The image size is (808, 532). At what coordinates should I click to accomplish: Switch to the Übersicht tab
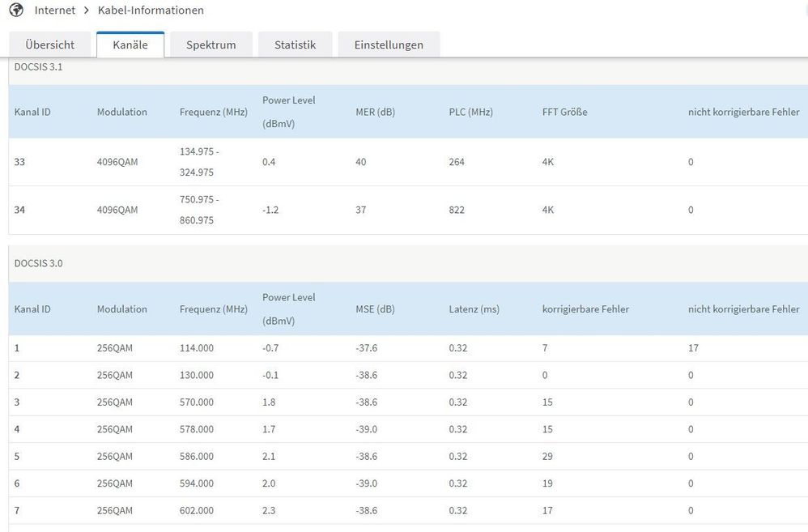point(49,45)
